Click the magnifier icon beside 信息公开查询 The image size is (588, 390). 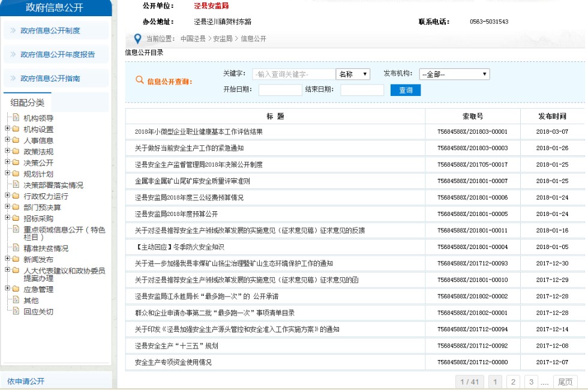pos(139,80)
